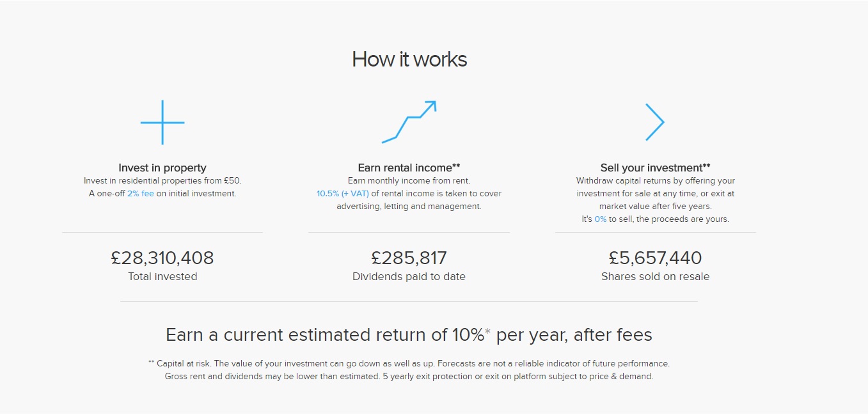Click the Dividends paid to date label
The image size is (868, 415).
click(x=409, y=276)
